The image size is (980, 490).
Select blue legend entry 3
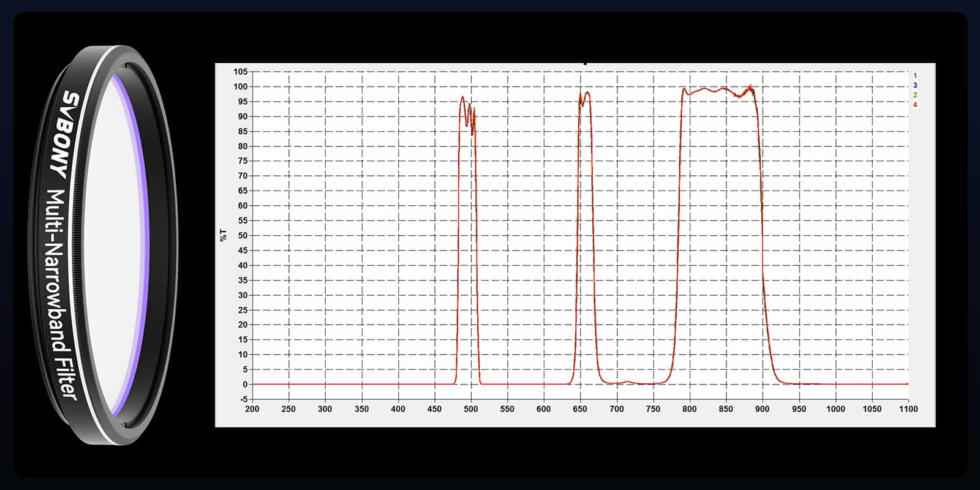pyautogui.click(x=915, y=85)
